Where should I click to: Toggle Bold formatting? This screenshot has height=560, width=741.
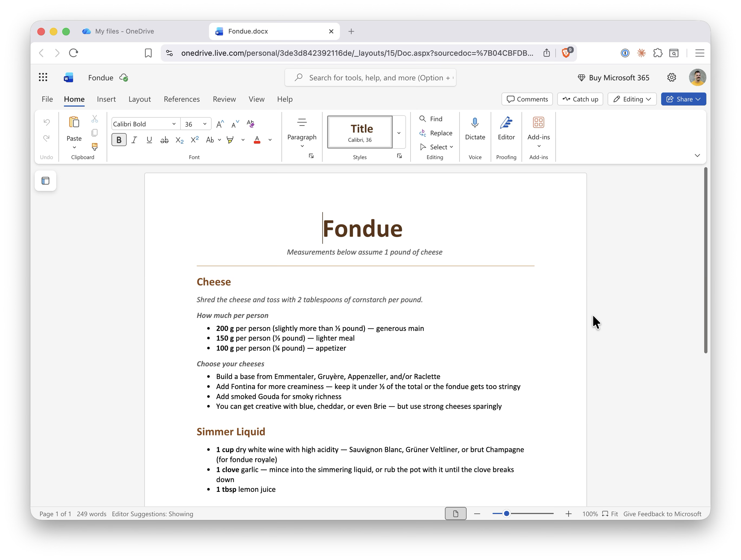tap(119, 140)
